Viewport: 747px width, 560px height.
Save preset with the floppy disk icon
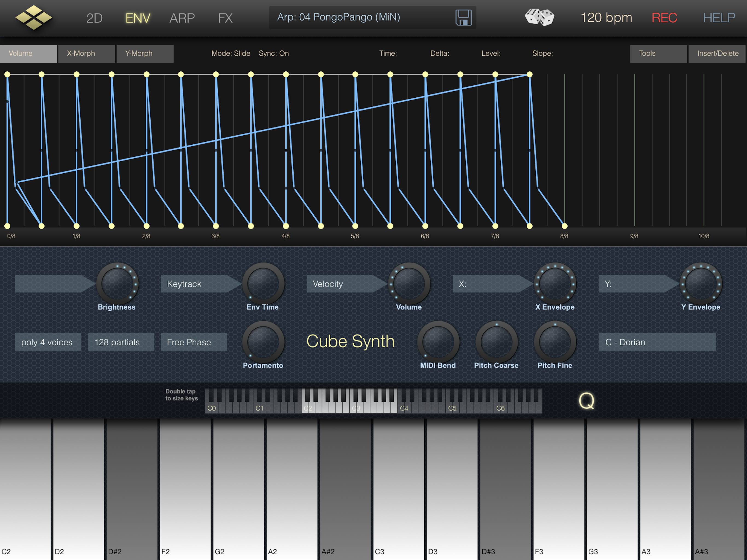463,17
